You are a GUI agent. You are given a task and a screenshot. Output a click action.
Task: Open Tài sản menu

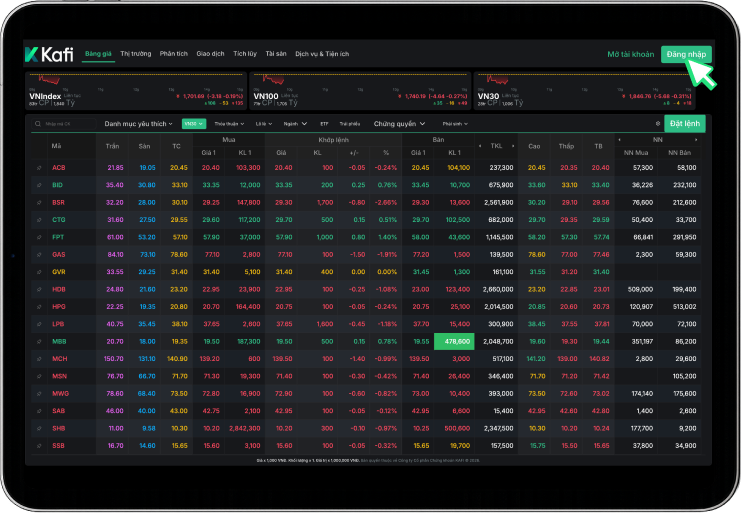coord(276,54)
